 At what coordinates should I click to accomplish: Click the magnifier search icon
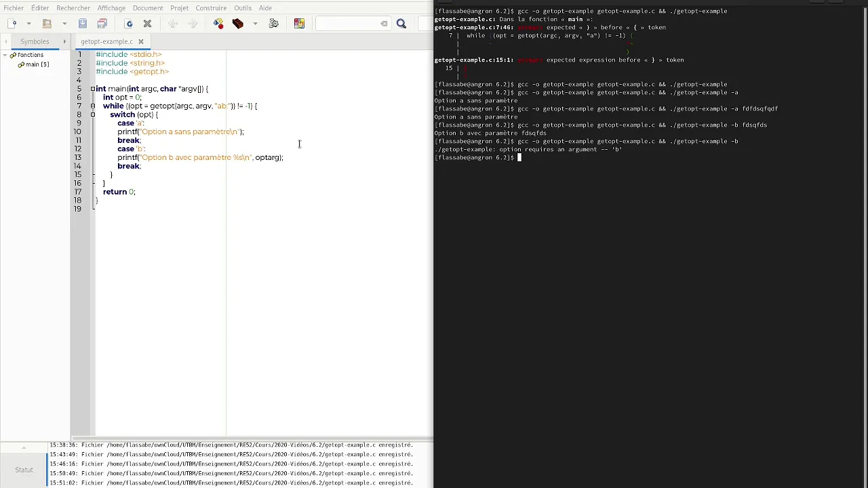click(x=401, y=24)
